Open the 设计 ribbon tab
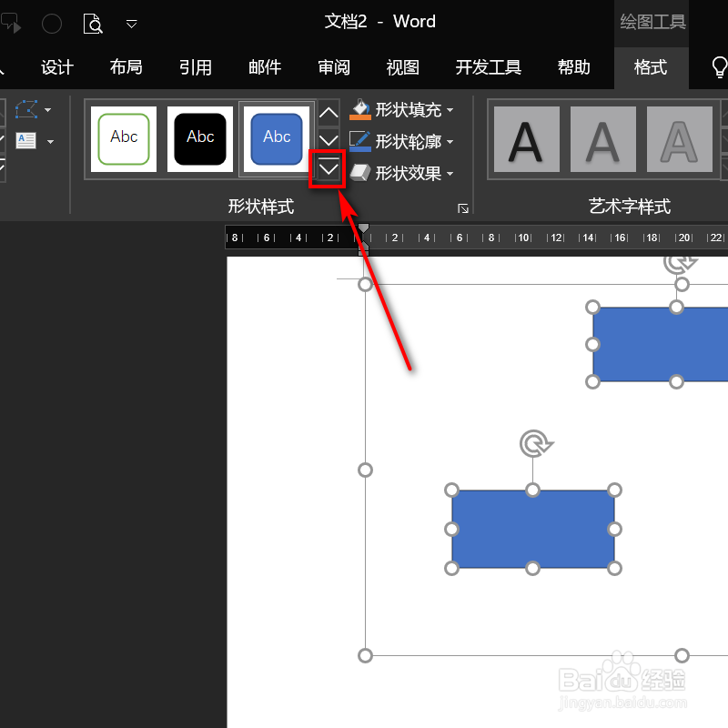Screen dimensions: 728x728 point(57,67)
